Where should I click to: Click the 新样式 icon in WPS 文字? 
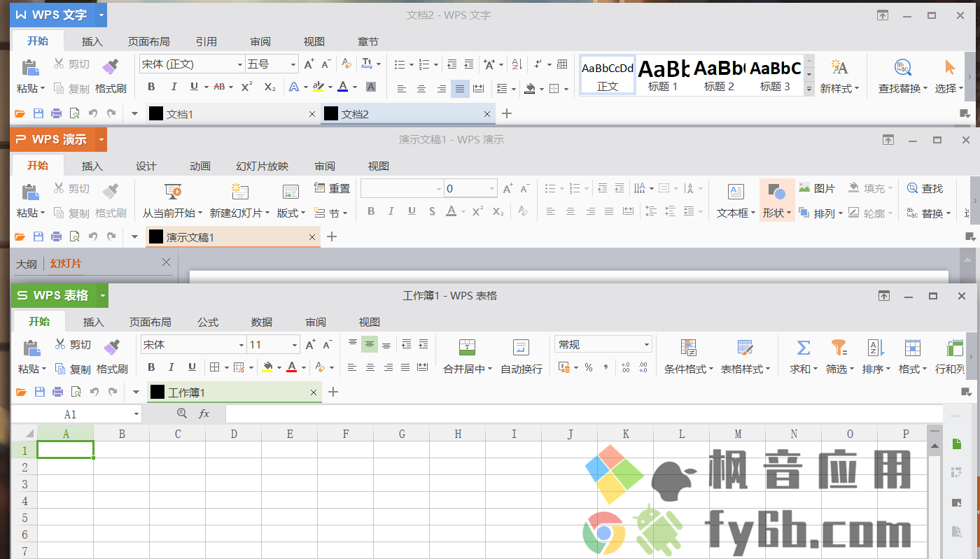click(x=839, y=68)
